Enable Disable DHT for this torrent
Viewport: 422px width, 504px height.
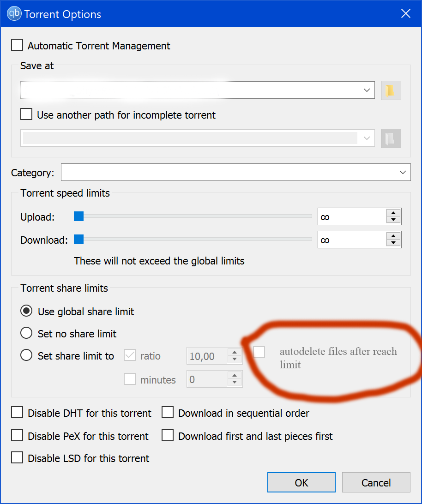pyautogui.click(x=17, y=412)
